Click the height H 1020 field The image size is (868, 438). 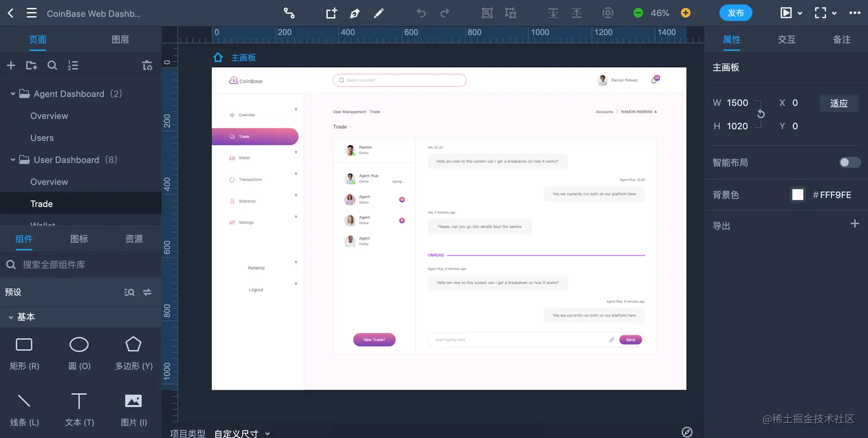(x=738, y=126)
